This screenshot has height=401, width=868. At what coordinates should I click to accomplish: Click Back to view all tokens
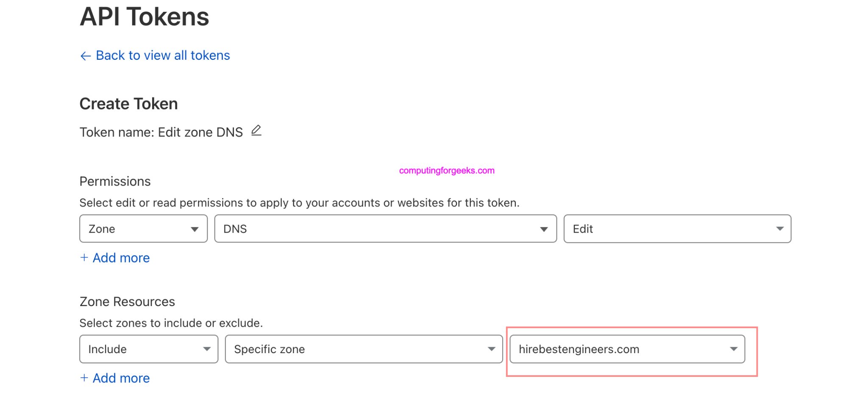point(163,55)
